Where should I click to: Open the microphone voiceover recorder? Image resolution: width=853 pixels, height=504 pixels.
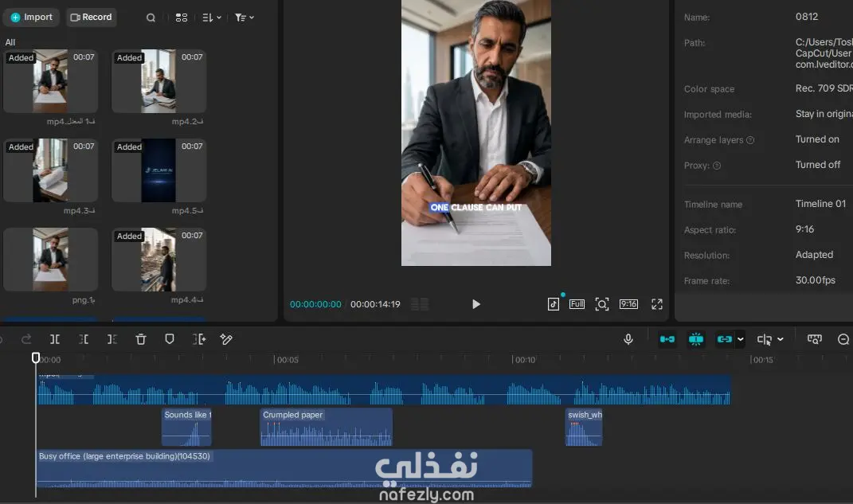tap(628, 339)
